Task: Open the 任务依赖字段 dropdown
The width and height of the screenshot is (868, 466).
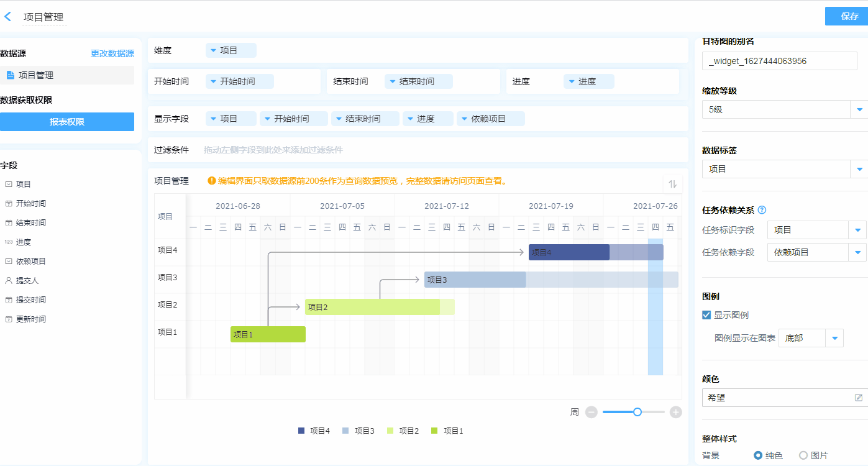Action: pyautogui.click(x=858, y=252)
